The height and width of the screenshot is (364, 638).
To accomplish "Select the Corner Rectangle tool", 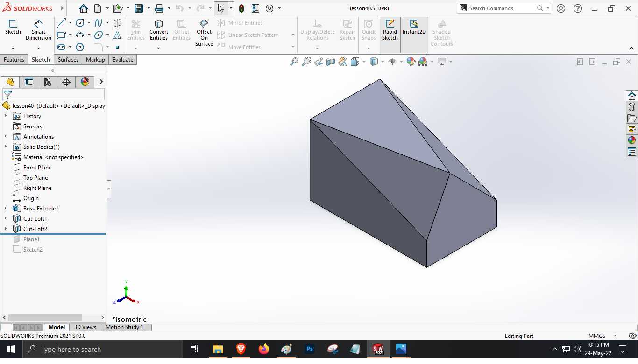I will pos(61,35).
